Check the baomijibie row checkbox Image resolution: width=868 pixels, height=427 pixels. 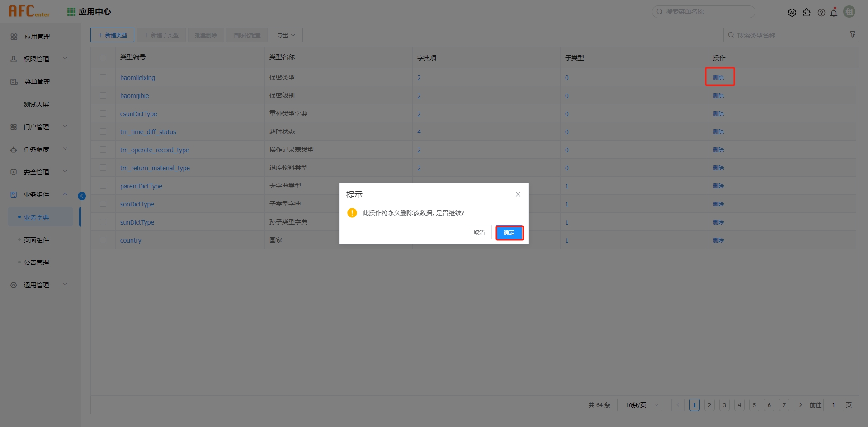103,95
